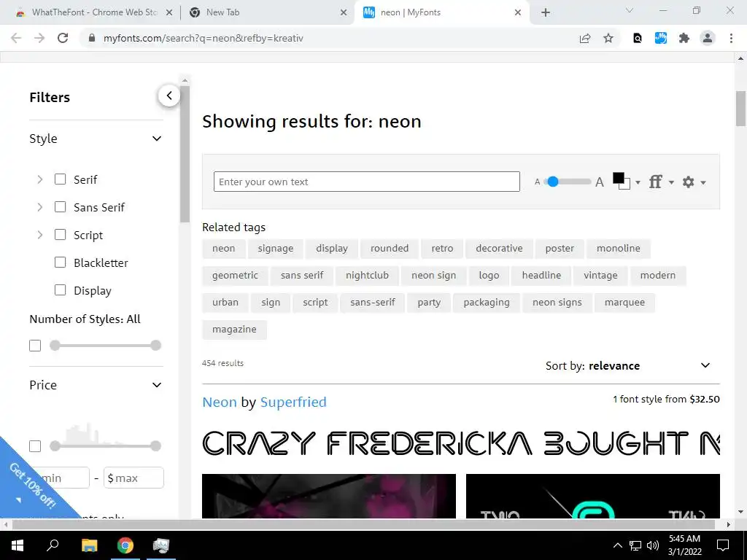
Task: Open the color swatch dropdown arrow
Action: pyautogui.click(x=638, y=182)
